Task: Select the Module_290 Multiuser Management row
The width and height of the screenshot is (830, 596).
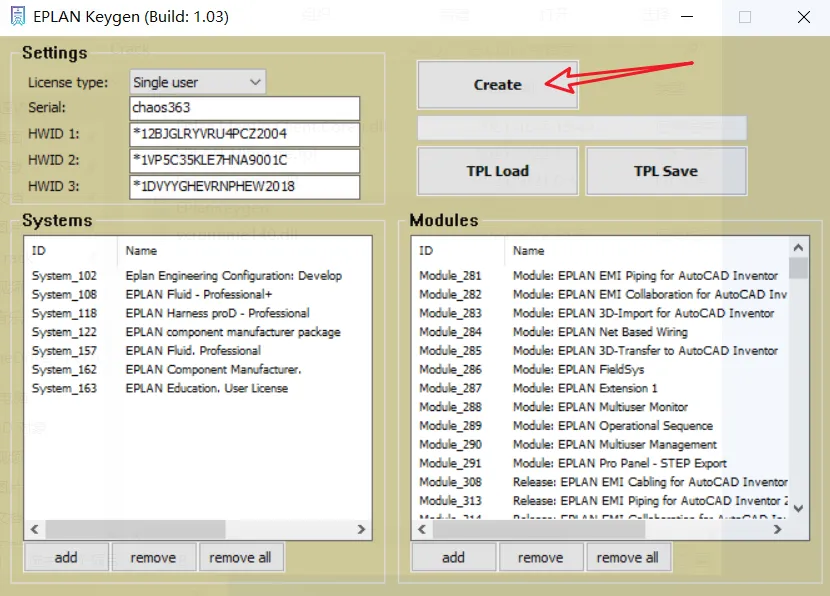Action: [x=600, y=445]
